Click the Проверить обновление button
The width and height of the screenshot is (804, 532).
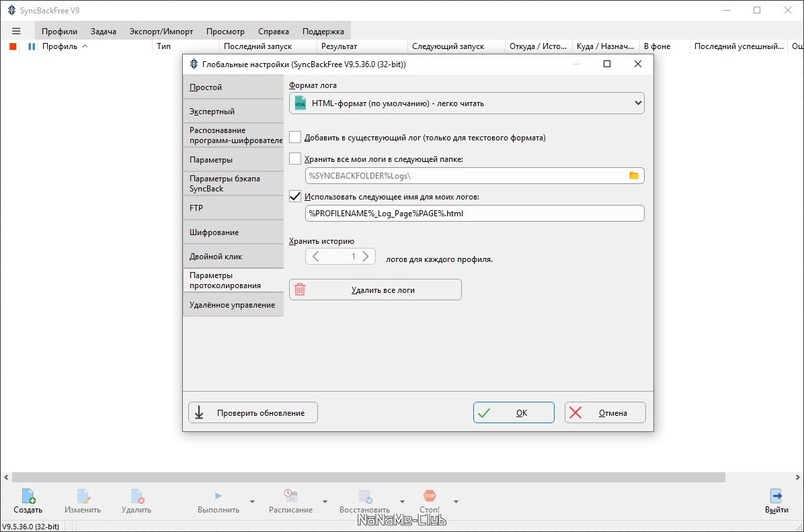(x=253, y=412)
